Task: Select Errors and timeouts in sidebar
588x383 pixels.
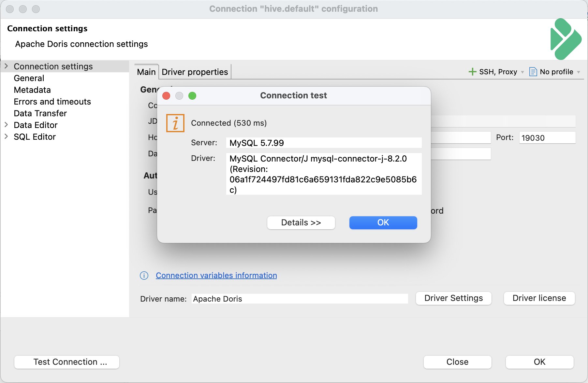Action: (x=52, y=102)
